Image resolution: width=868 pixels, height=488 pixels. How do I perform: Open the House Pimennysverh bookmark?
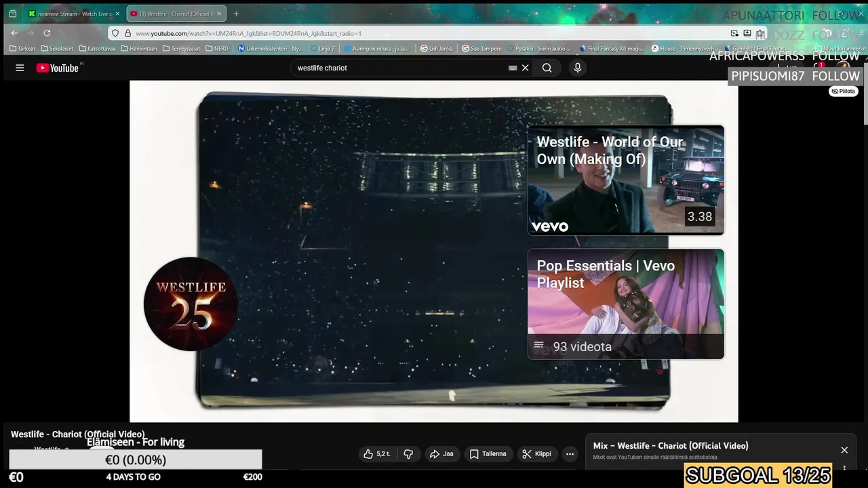[684, 49]
